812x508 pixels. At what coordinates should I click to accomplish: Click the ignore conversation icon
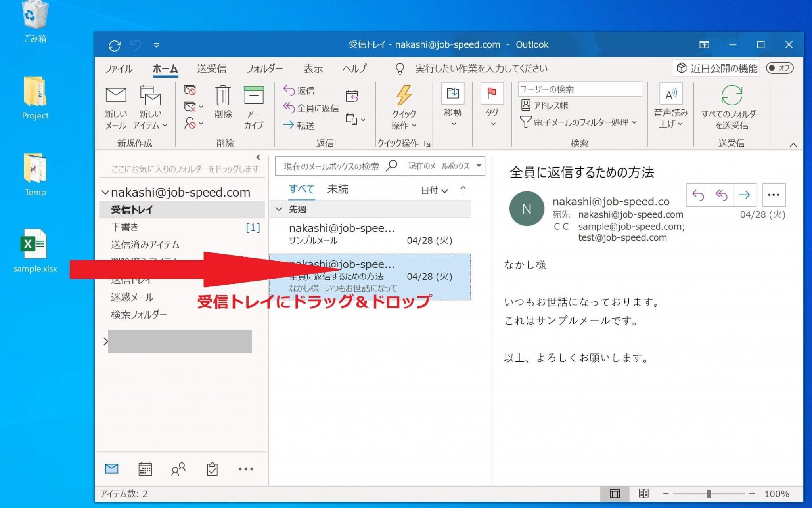click(x=190, y=90)
